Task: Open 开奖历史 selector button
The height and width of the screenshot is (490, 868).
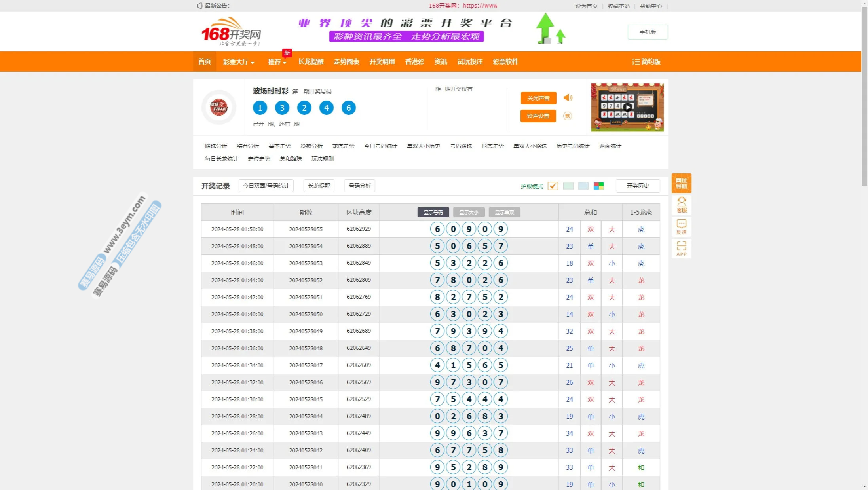Action: (638, 186)
